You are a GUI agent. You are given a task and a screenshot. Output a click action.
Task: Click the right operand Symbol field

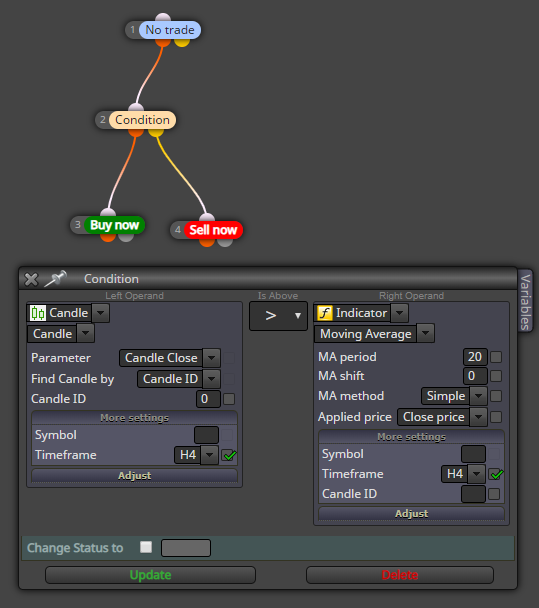(473, 454)
